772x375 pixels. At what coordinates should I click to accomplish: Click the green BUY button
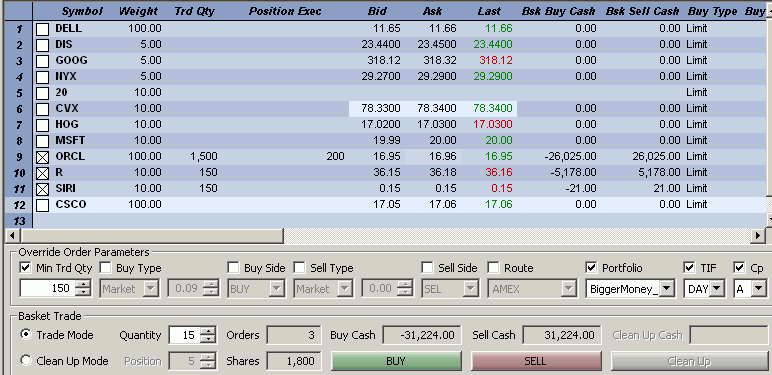click(x=396, y=361)
